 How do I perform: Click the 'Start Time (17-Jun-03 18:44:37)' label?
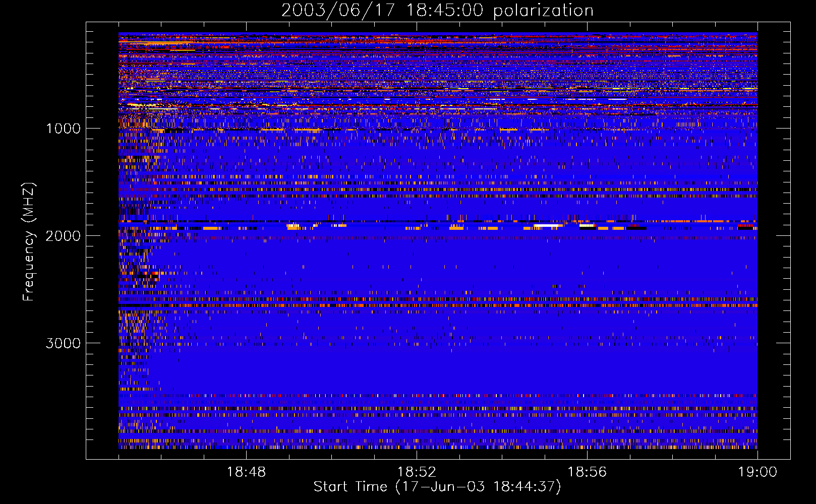437,486
